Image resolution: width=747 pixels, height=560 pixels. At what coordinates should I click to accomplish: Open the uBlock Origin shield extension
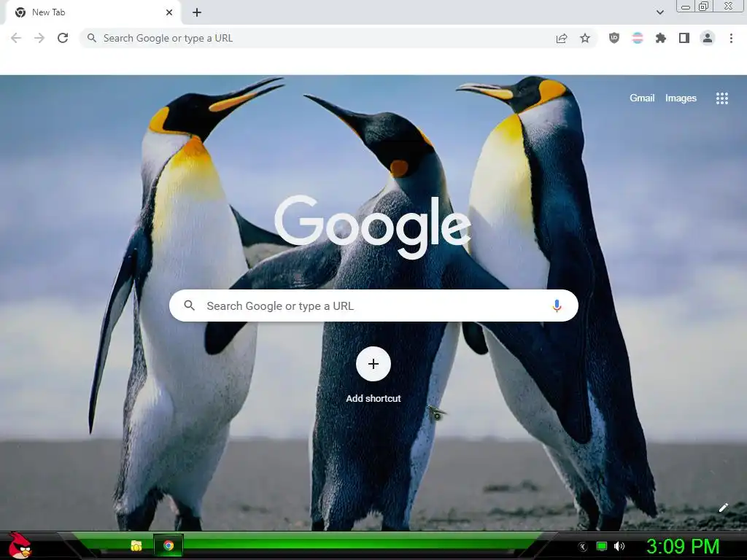[x=614, y=38]
